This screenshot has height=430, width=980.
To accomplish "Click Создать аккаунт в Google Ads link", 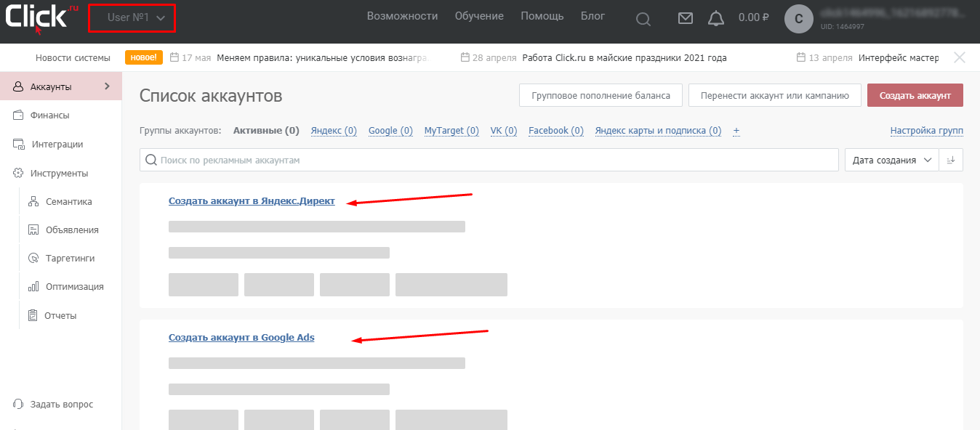I will click(x=241, y=337).
